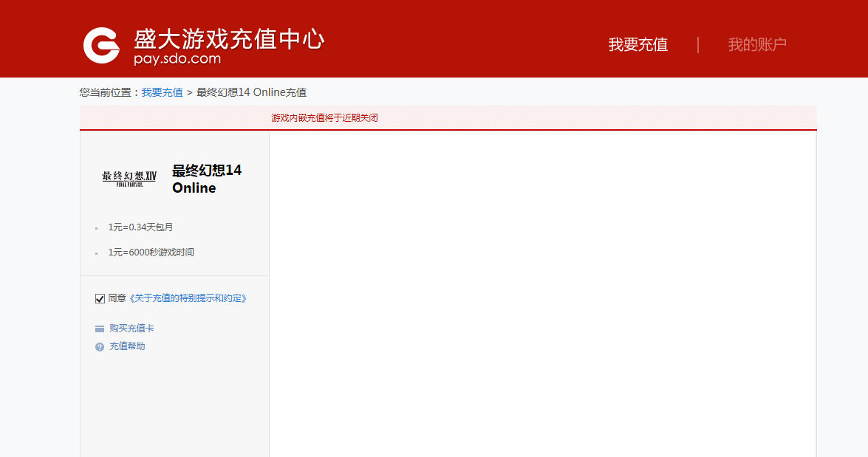The width and height of the screenshot is (868, 457).
Task: Click the card icon beside 购买充值卡
Action: 100,329
